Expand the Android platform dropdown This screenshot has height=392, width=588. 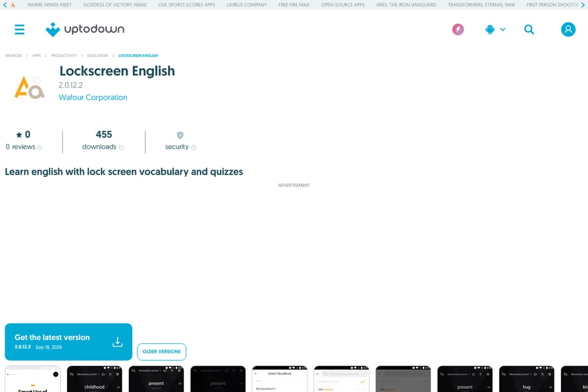pyautogui.click(x=495, y=29)
